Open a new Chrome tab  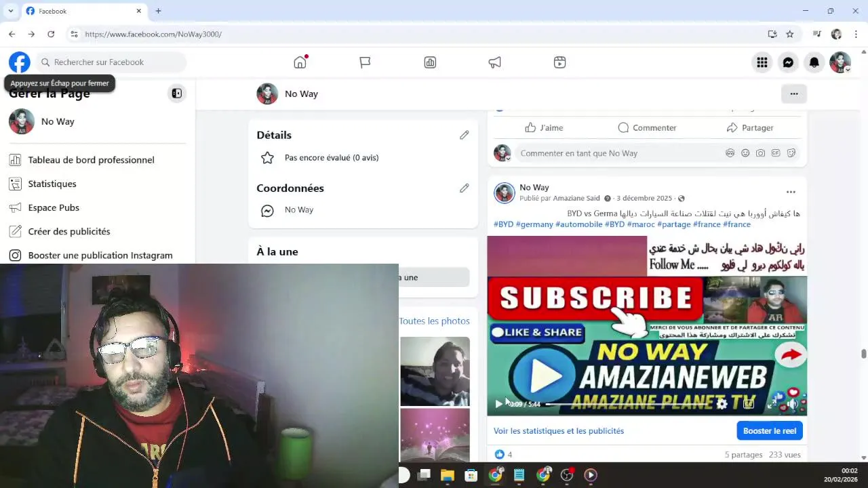[x=158, y=11]
